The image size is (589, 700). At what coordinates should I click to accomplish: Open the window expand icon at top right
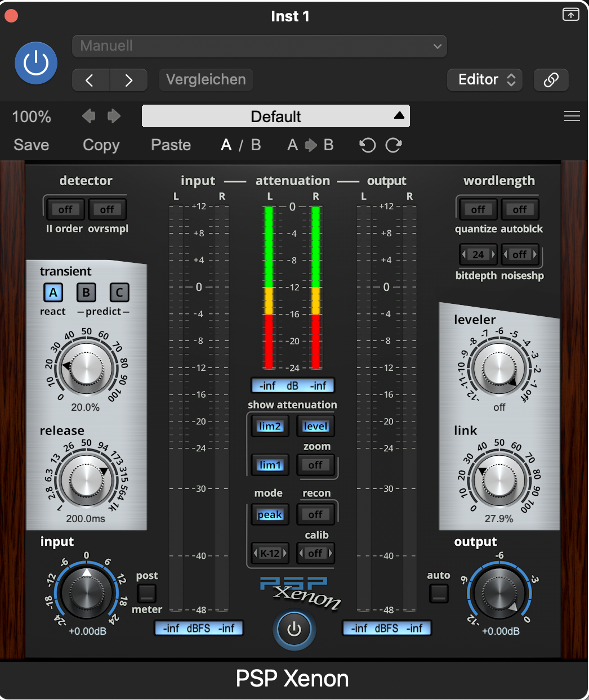pyautogui.click(x=570, y=15)
